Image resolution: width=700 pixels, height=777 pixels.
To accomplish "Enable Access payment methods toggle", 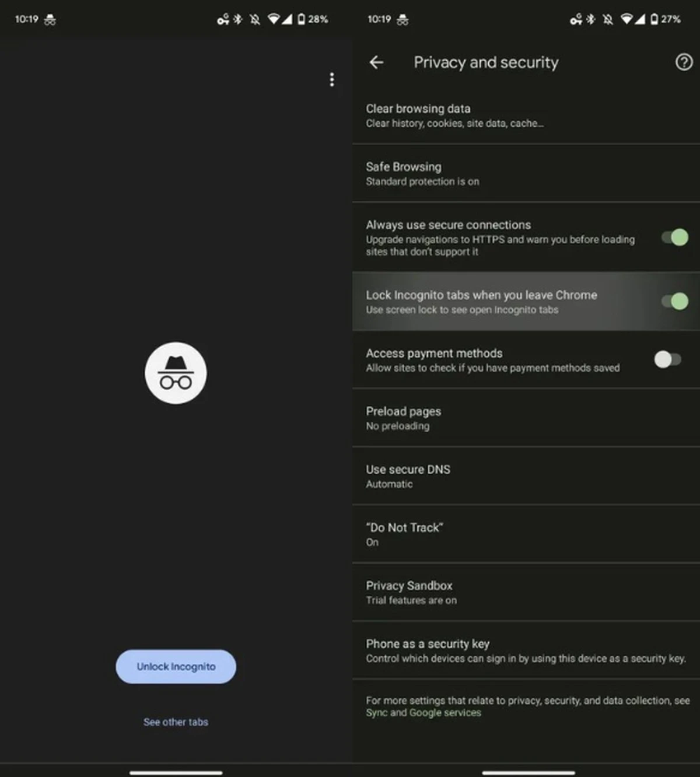I will click(x=668, y=359).
